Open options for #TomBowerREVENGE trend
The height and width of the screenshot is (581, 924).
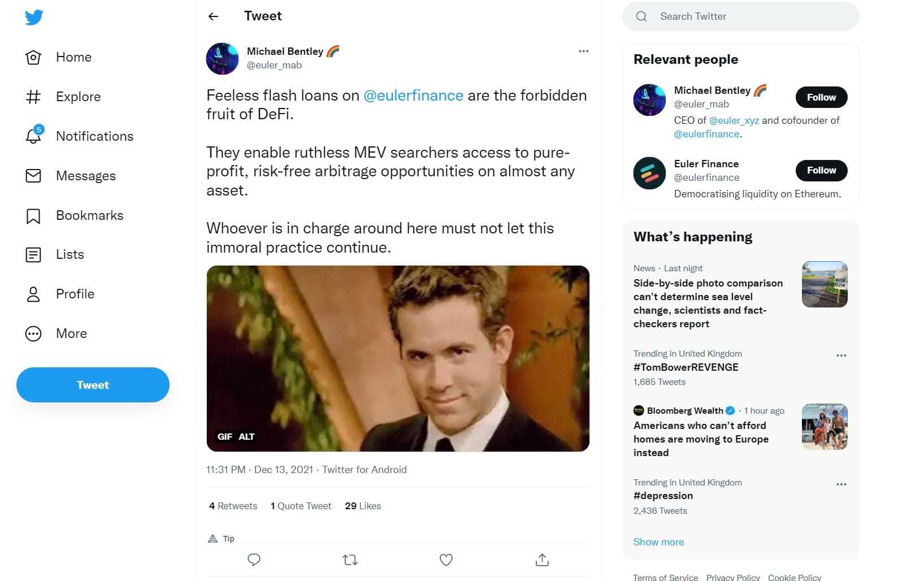(x=841, y=355)
